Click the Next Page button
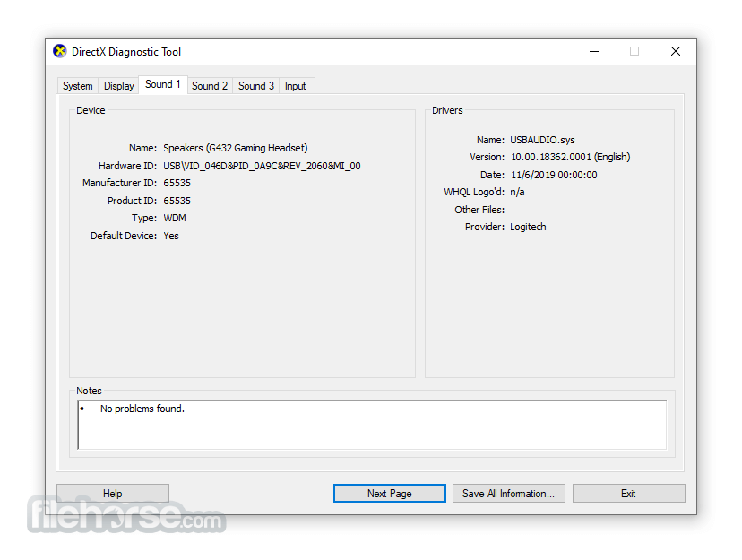The width and height of the screenshot is (742, 560). click(390, 494)
